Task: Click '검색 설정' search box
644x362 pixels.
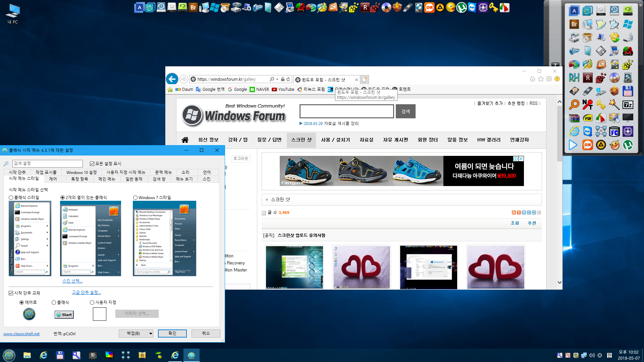Action: (47, 164)
